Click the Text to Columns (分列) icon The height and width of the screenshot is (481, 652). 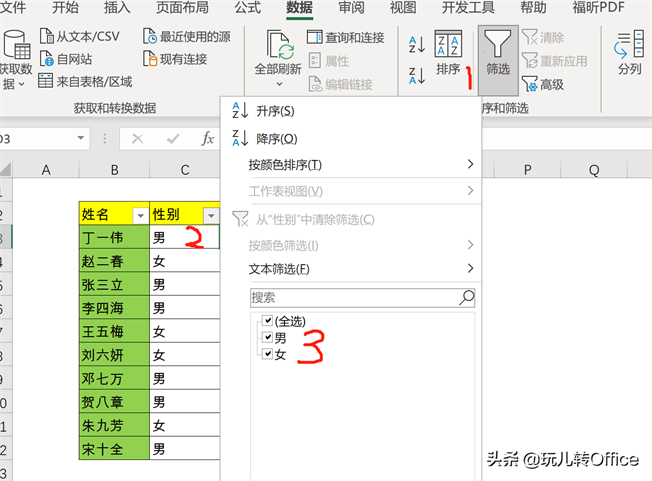tap(629, 46)
